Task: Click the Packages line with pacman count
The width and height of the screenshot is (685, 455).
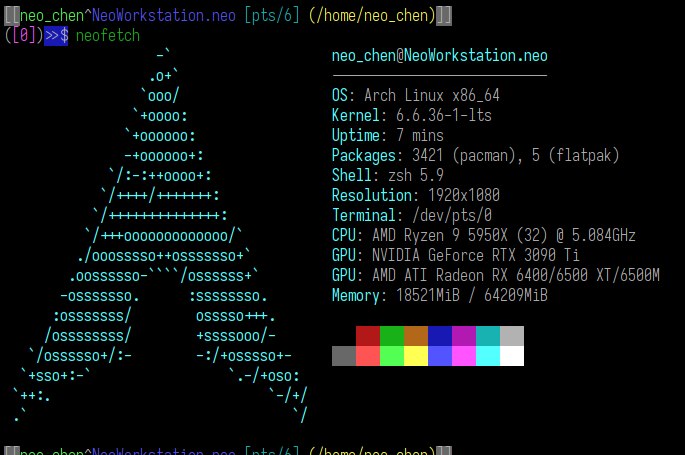Action: pyautogui.click(x=476, y=156)
